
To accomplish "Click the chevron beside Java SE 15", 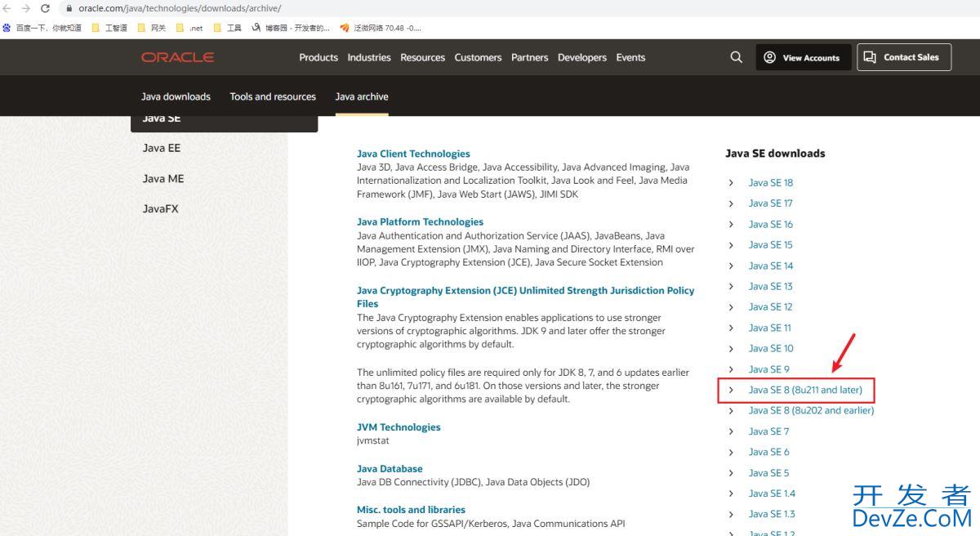I will click(731, 245).
